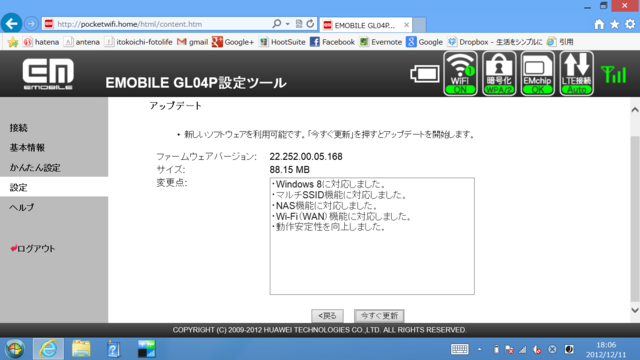This screenshot has height=360, width=640.
Task: Click the help document taskbar icon
Action: [x=113, y=349]
